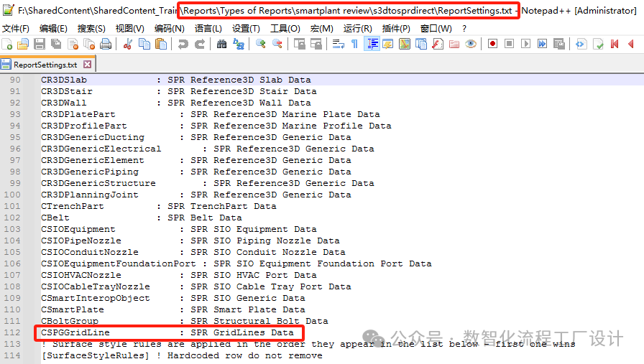Click the Paste clipboard icon
Screen dimensions: 644x364
click(161, 44)
